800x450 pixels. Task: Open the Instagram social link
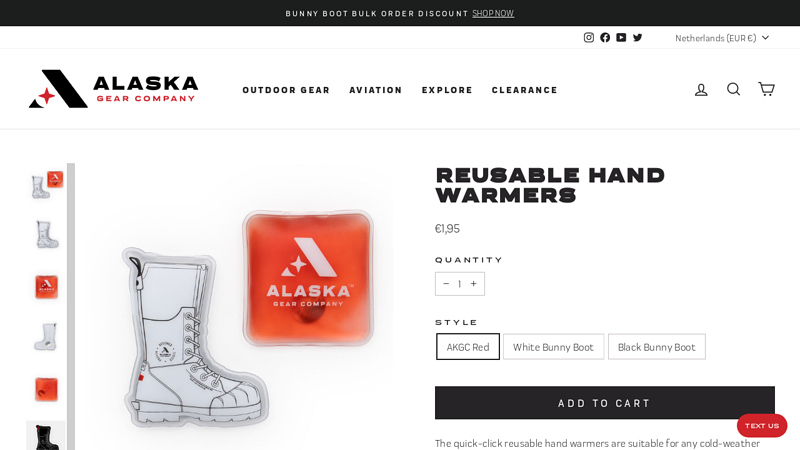[588, 37]
